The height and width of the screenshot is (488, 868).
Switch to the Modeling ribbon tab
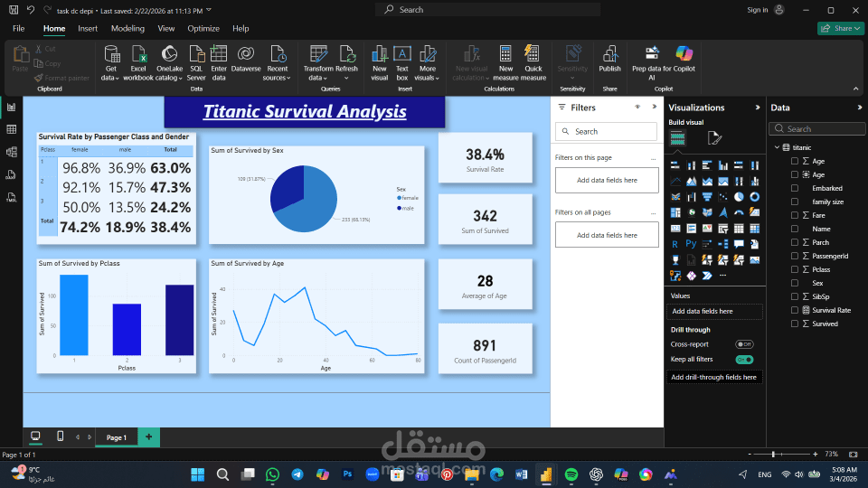127,29
